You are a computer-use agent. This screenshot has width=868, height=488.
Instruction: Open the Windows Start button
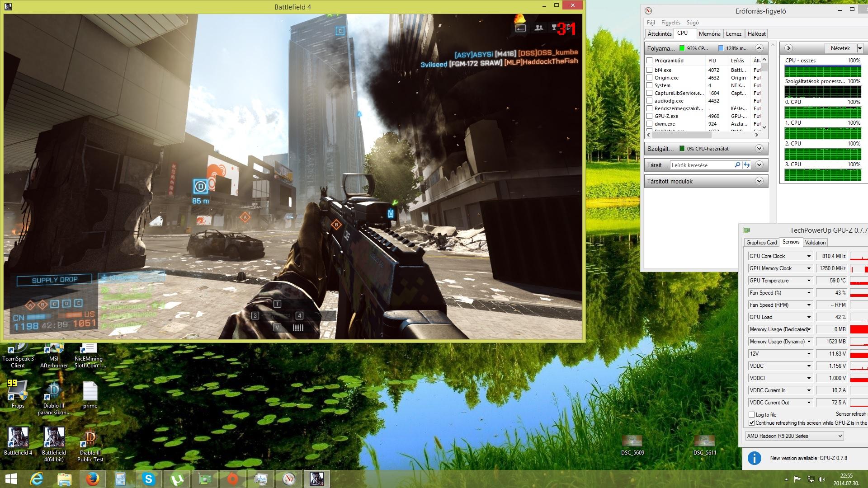click(x=11, y=479)
